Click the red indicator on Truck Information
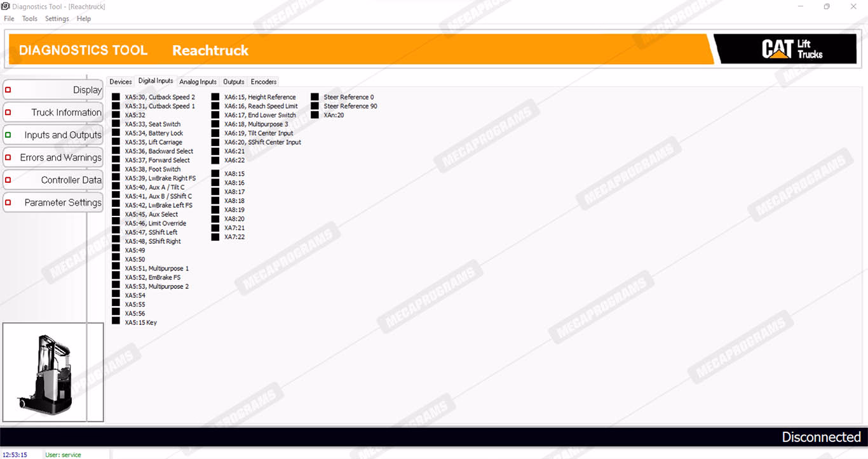868x459 pixels. (x=8, y=112)
